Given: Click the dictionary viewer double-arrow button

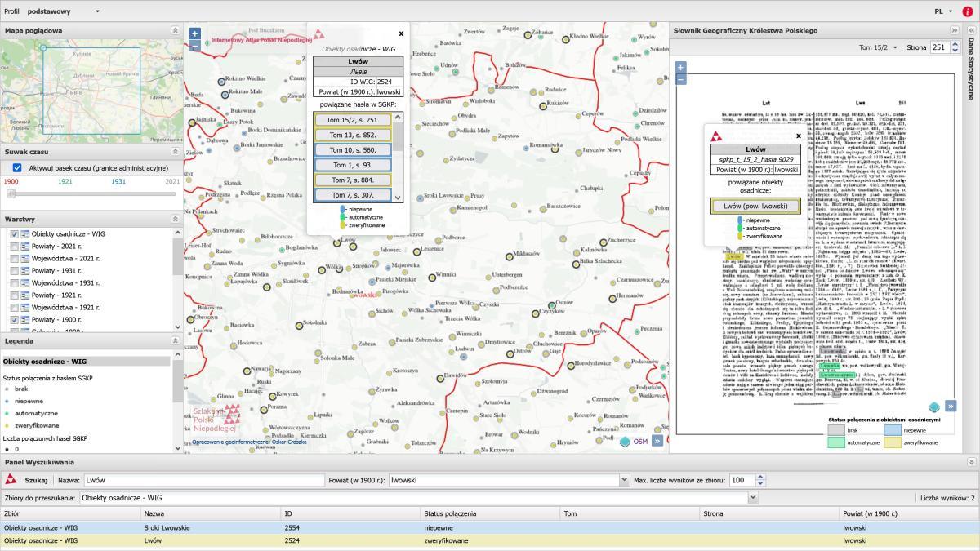Looking at the screenshot, I should point(951,407).
